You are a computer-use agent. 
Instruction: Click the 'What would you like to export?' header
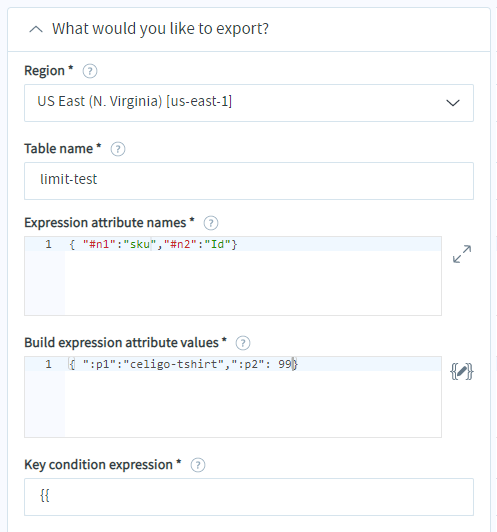(x=160, y=29)
